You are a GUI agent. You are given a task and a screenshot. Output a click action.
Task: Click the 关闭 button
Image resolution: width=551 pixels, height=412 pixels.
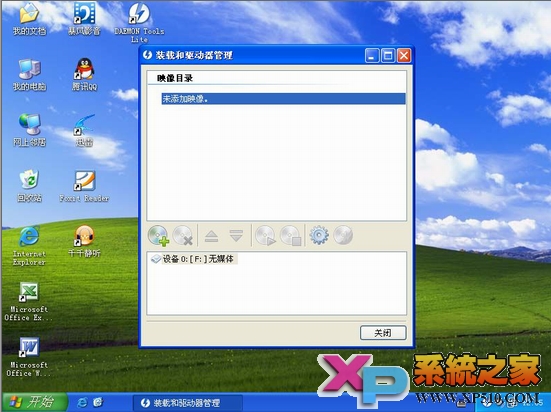click(x=383, y=333)
